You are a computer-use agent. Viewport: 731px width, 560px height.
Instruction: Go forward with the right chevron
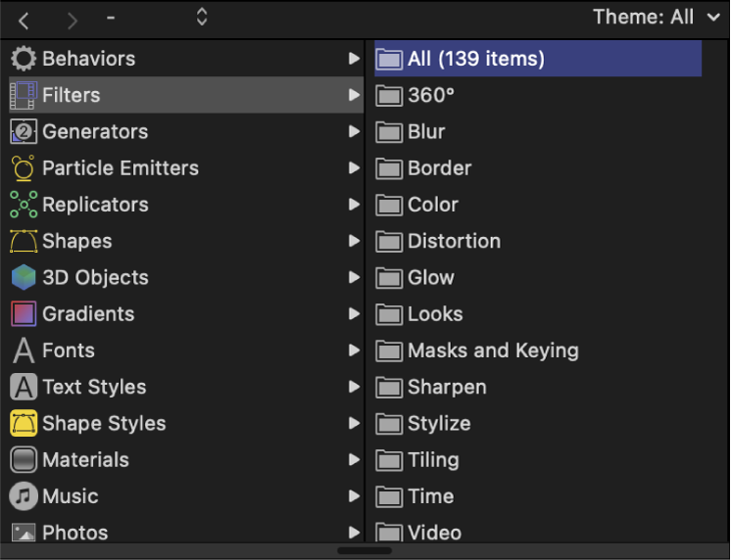[72, 19]
